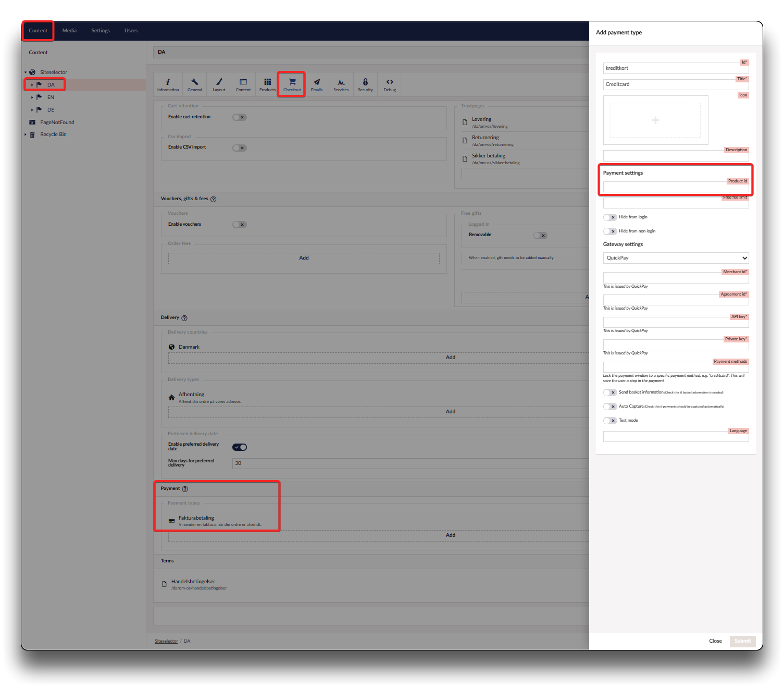Click the Handelsbetingelser document icon
Image resolution: width=784 pixels, height=688 pixels.
[164, 584]
